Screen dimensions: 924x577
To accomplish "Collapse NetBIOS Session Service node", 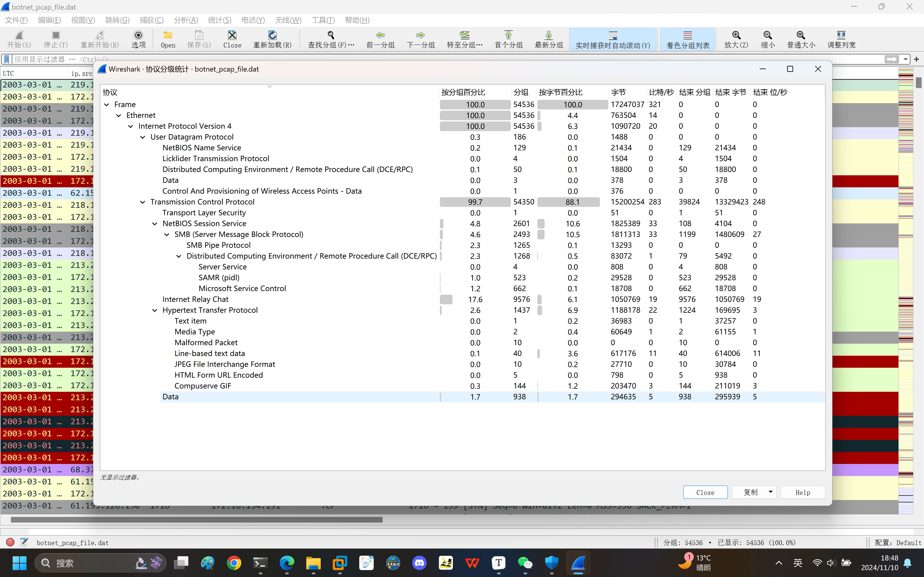I will pos(155,224).
